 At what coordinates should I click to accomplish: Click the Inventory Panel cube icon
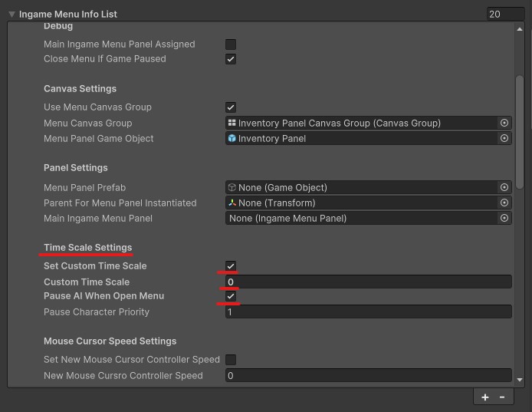point(232,139)
